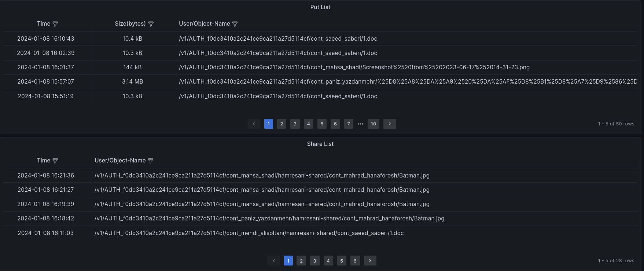Screen dimensions: 644x271
Task: Go to next page in Share List
Action: [370, 261]
